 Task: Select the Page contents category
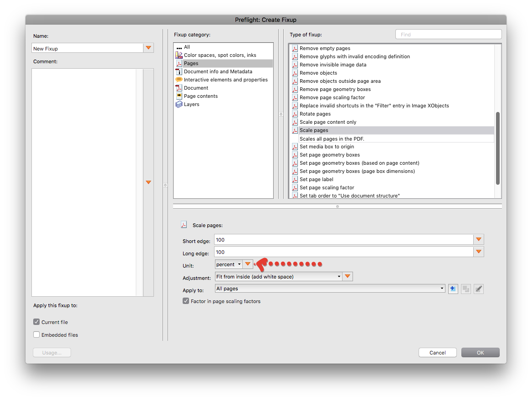tap(200, 96)
